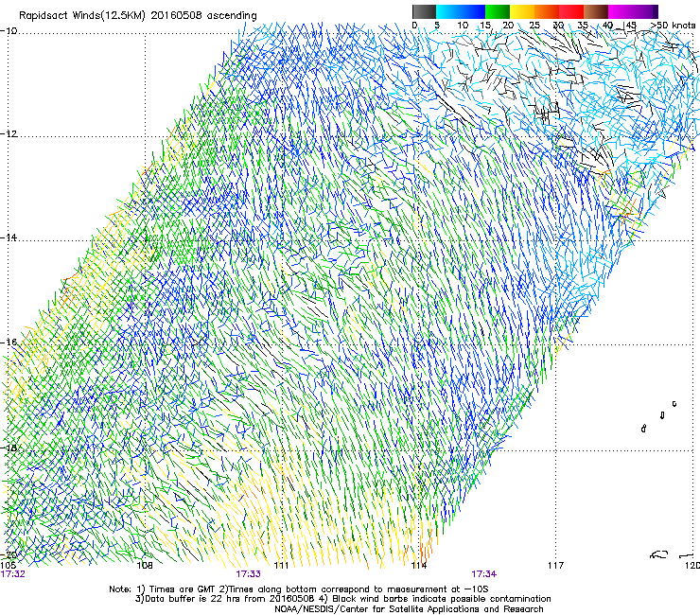
Task: Click the red 30-35 knots legend segment
Action: pos(571,11)
